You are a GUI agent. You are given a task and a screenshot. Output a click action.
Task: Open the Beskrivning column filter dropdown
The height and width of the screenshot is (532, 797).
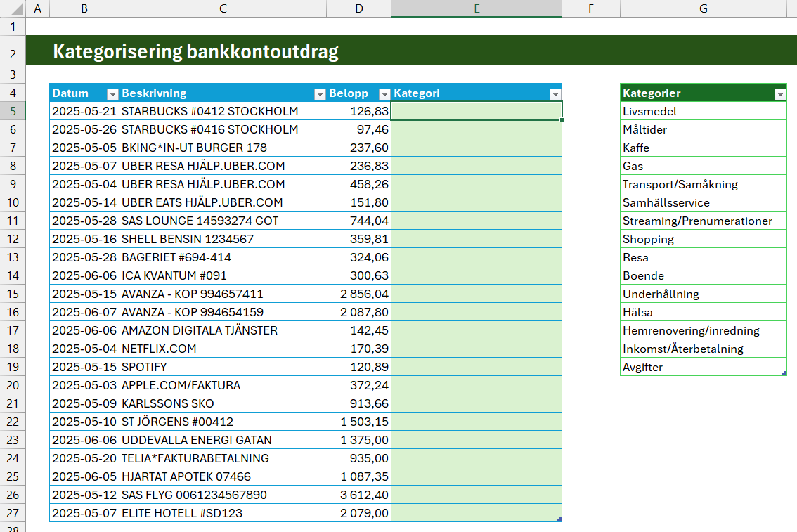pyautogui.click(x=320, y=94)
